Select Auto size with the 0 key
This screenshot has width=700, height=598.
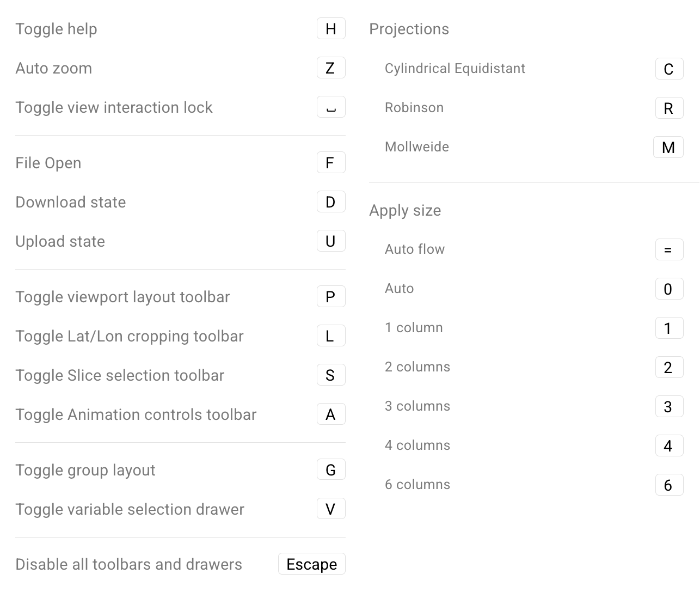coord(669,289)
